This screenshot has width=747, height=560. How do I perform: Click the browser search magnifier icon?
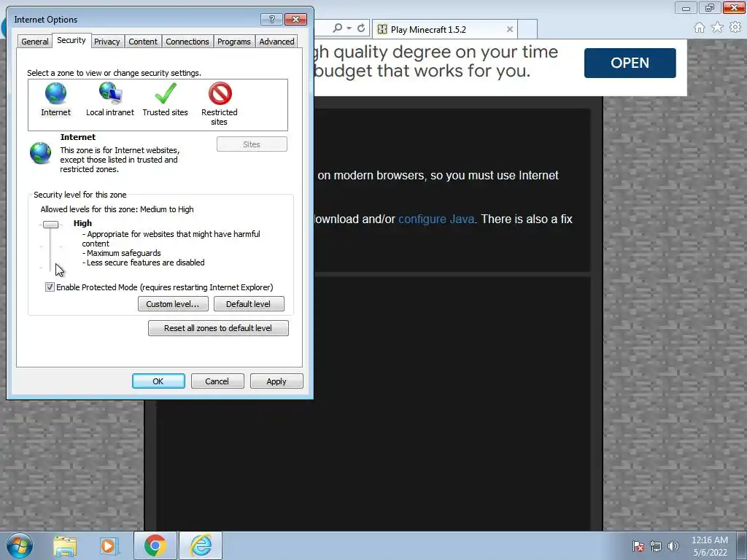pos(337,28)
